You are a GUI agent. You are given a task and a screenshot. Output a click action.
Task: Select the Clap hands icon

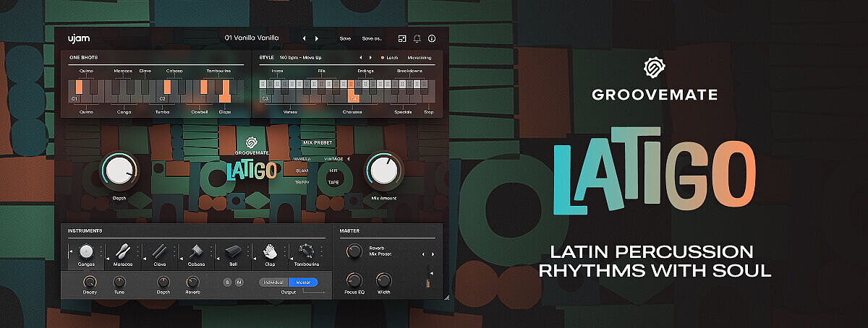pos(269,251)
